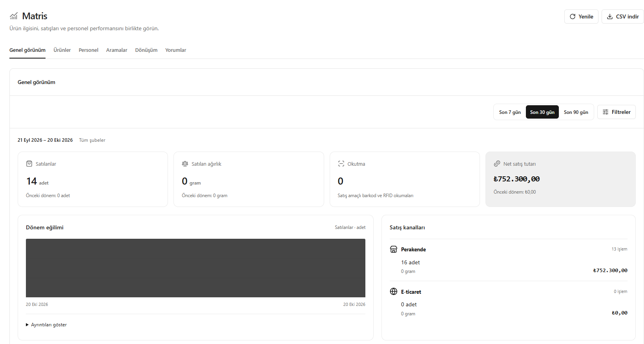644x344 pixels.
Task: Click the 16 adet text under Perakende
Action: pos(410,262)
